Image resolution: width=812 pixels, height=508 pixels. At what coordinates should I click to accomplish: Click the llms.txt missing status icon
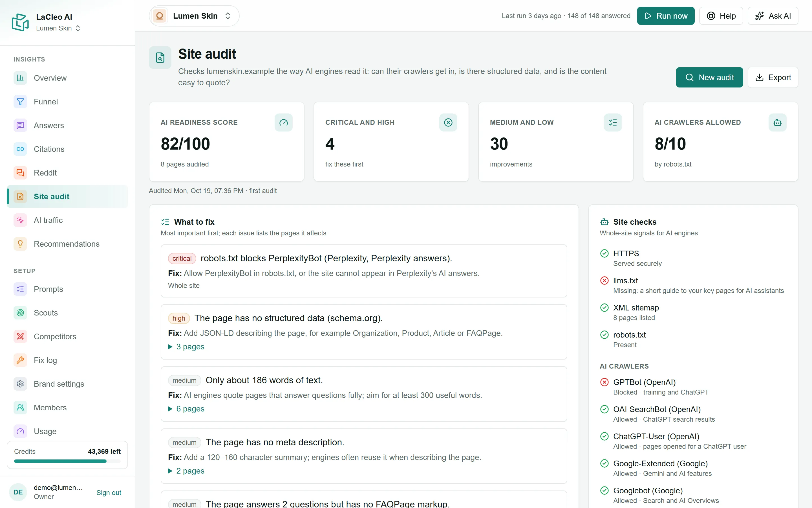click(x=604, y=281)
